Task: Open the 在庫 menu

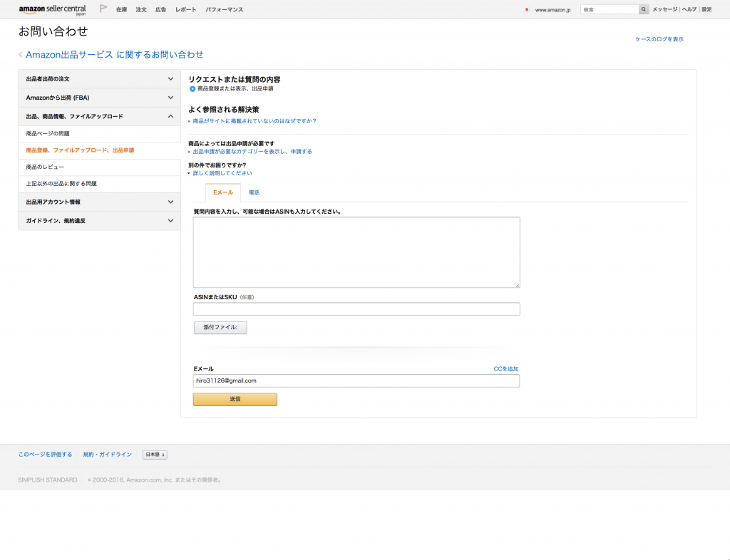Action: pyautogui.click(x=121, y=10)
